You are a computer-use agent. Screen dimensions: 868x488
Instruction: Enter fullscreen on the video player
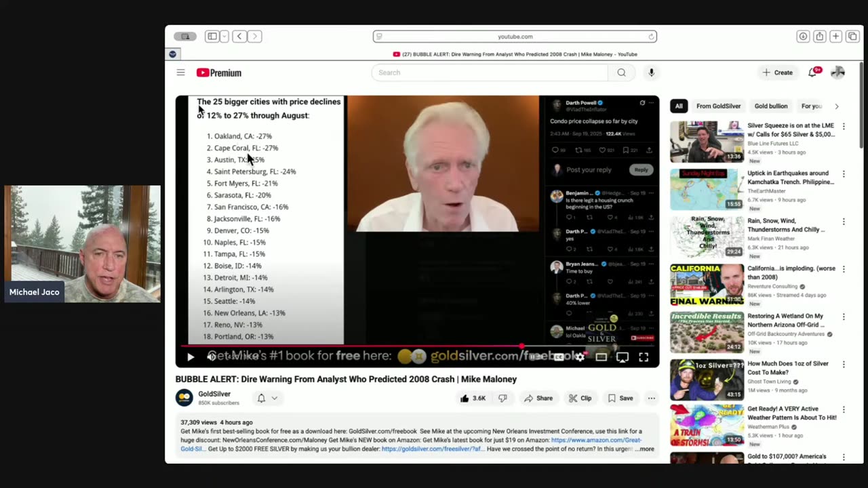(x=644, y=357)
